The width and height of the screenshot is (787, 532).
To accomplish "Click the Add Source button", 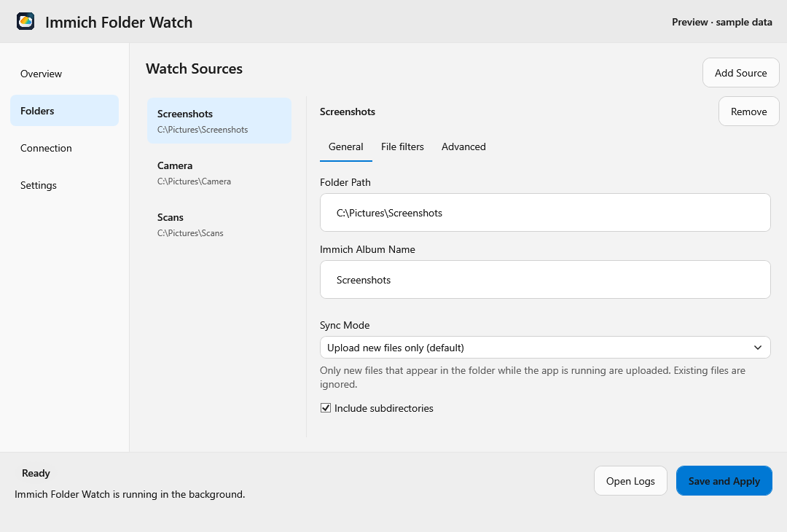I will click(741, 73).
